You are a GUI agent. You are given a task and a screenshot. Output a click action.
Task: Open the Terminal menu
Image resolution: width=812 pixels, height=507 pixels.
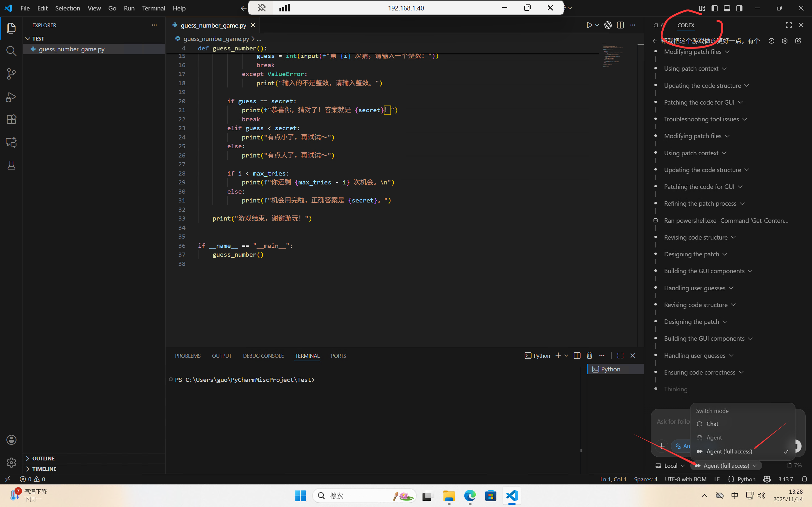[153, 8]
